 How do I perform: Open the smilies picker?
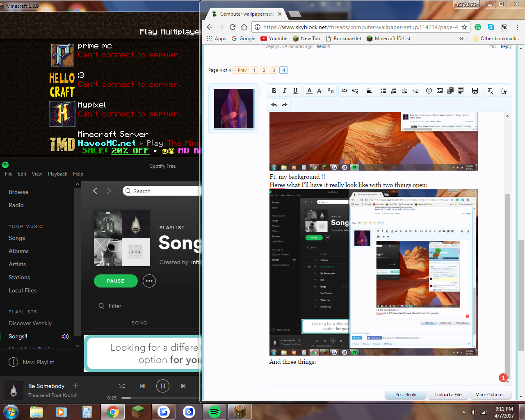[x=429, y=91]
